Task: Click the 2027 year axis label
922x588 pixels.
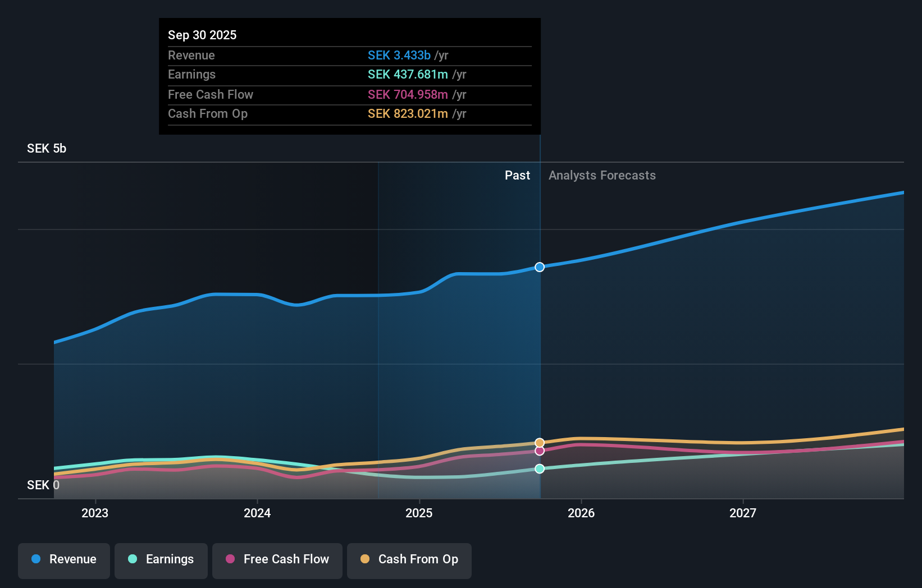Action: pyautogui.click(x=743, y=512)
